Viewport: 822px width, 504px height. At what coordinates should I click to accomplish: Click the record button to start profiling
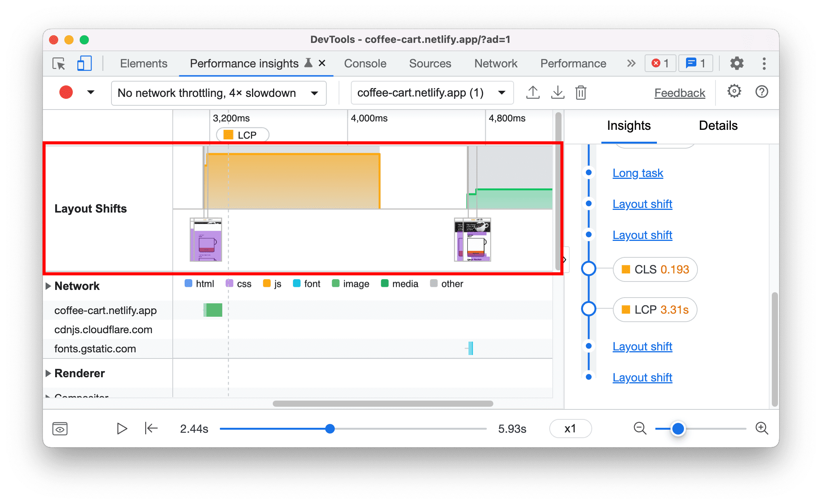(x=65, y=92)
